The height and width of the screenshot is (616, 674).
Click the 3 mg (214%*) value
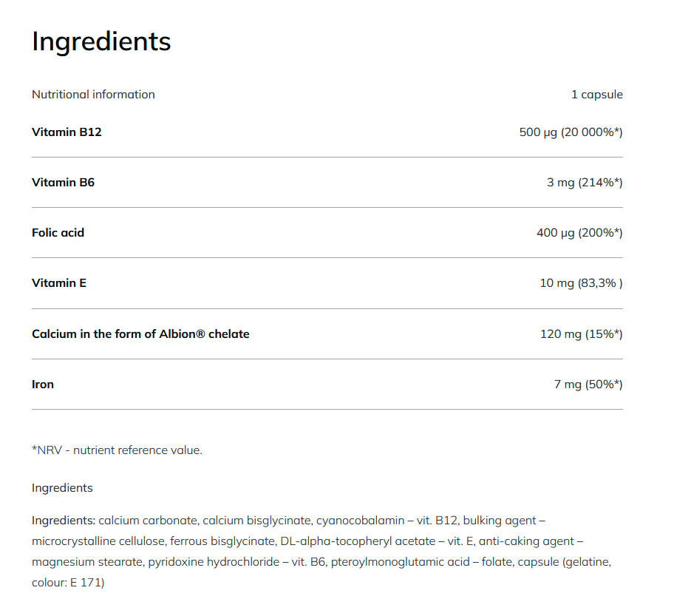[x=585, y=182]
